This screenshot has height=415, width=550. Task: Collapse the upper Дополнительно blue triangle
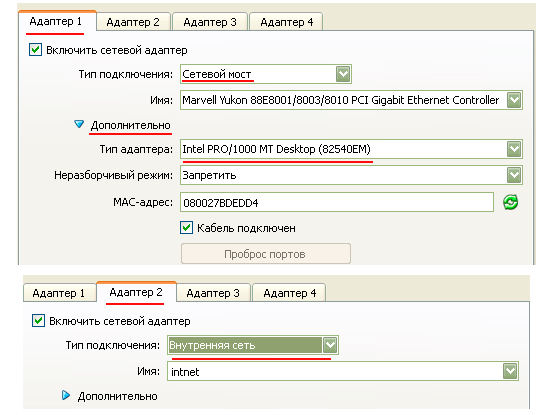pos(79,124)
